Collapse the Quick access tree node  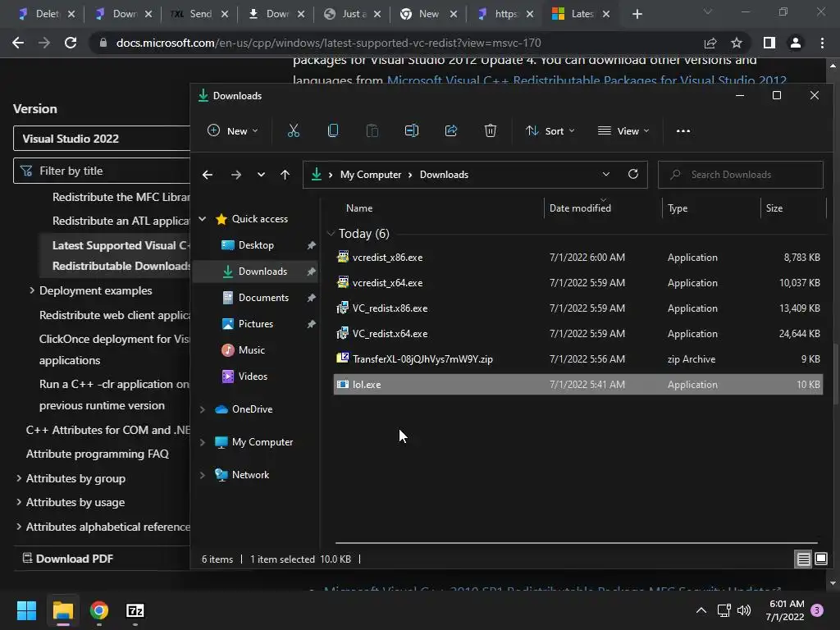tap(202, 218)
